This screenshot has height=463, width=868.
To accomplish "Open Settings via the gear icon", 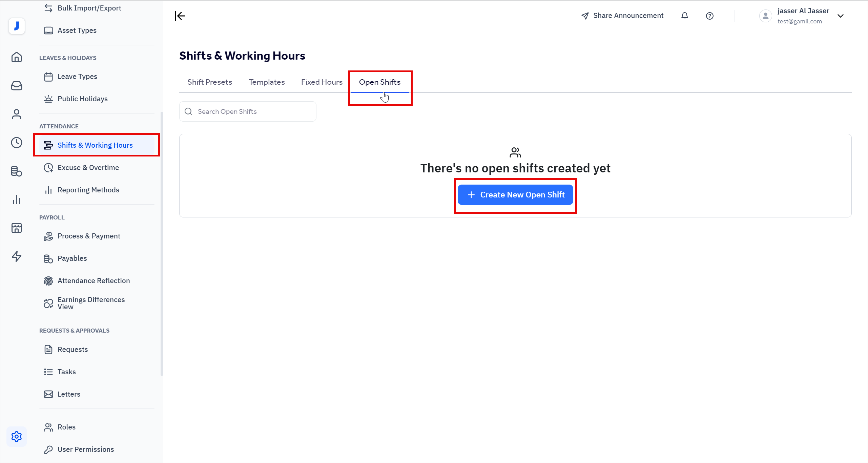I will click(x=16, y=437).
